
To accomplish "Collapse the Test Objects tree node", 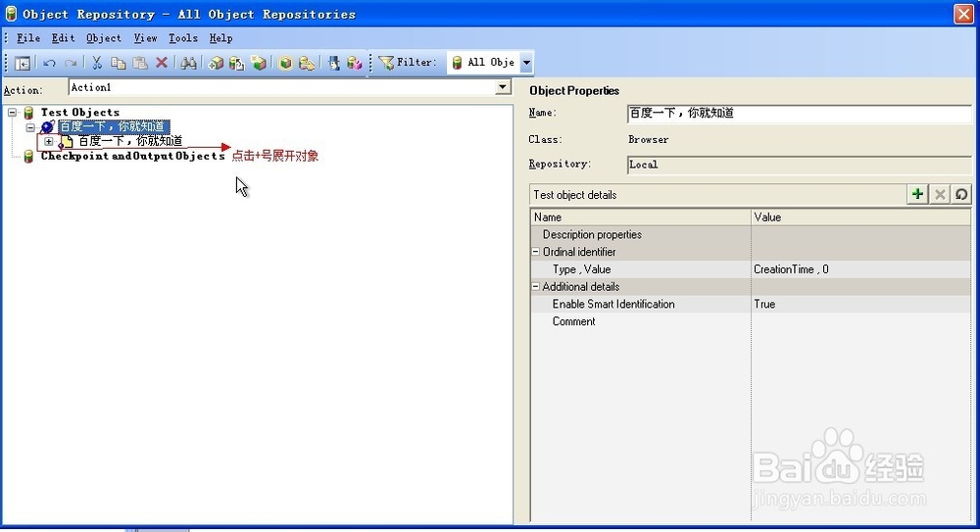I will click(12, 113).
